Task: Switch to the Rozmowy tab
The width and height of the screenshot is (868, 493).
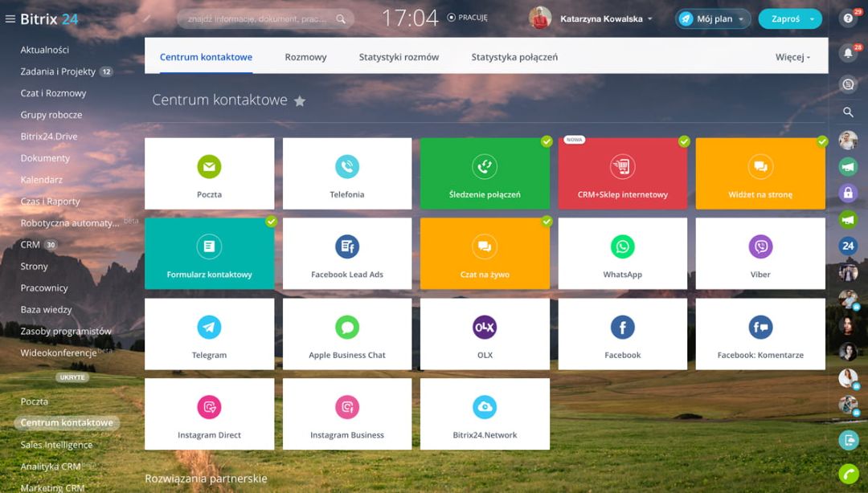Action: click(305, 57)
